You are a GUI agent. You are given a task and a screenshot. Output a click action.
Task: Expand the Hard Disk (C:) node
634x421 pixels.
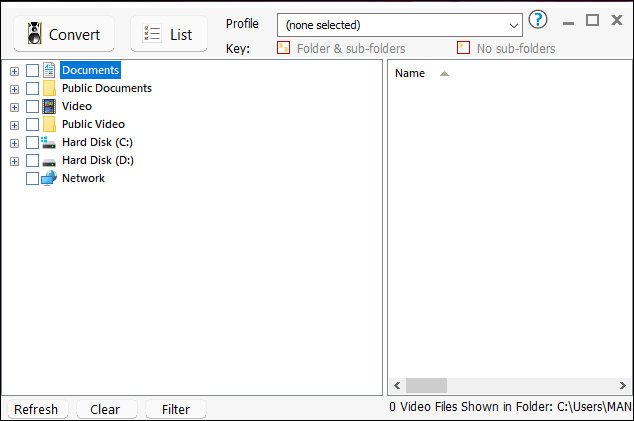(x=15, y=143)
